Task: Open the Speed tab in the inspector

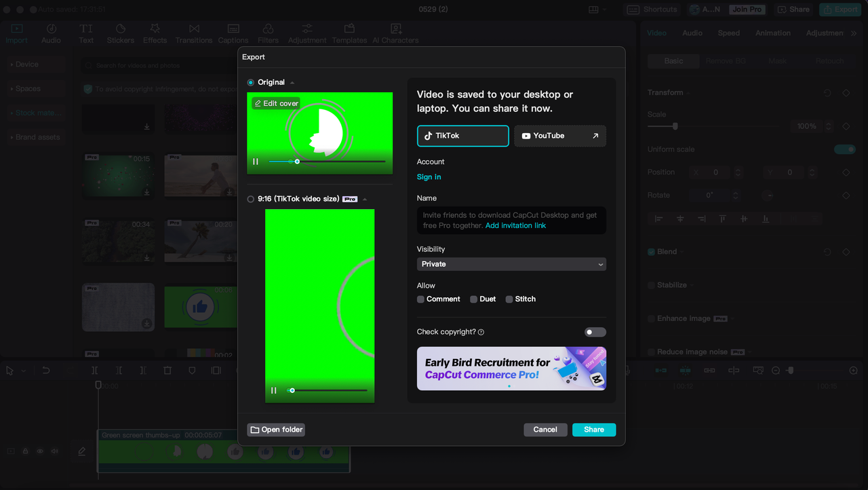Action: click(x=729, y=33)
